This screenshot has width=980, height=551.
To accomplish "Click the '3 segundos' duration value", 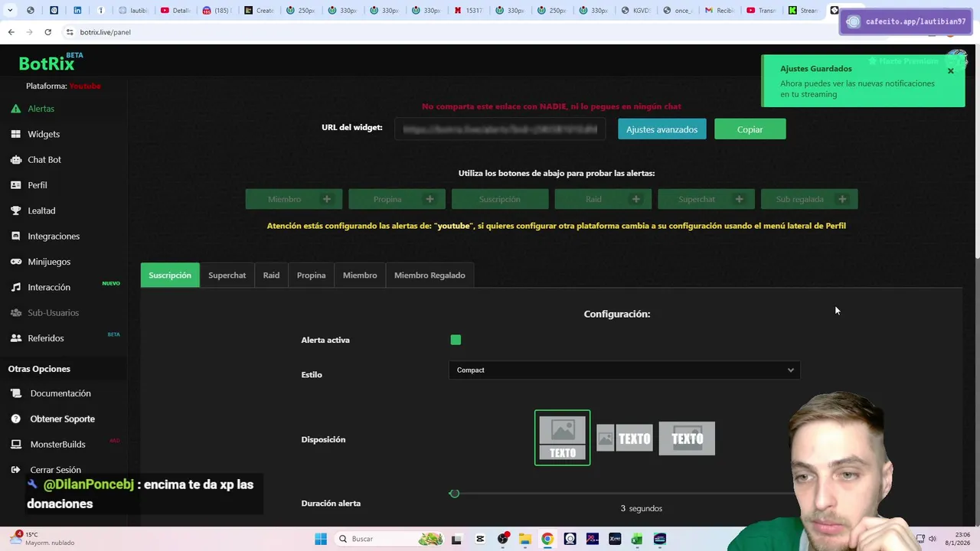I will [642, 508].
